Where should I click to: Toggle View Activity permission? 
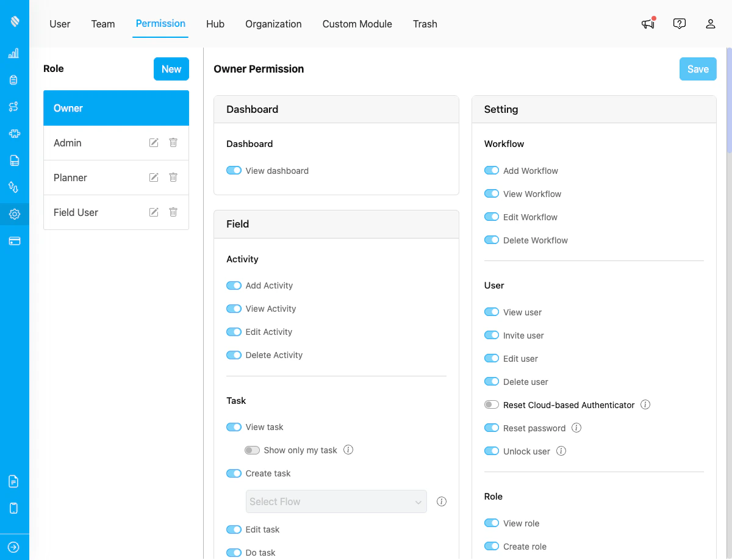[234, 309]
